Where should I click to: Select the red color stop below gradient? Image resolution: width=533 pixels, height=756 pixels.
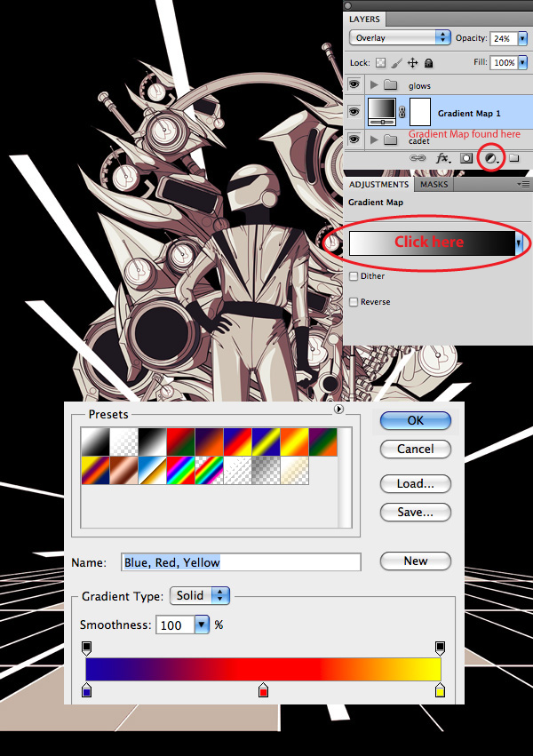263,690
